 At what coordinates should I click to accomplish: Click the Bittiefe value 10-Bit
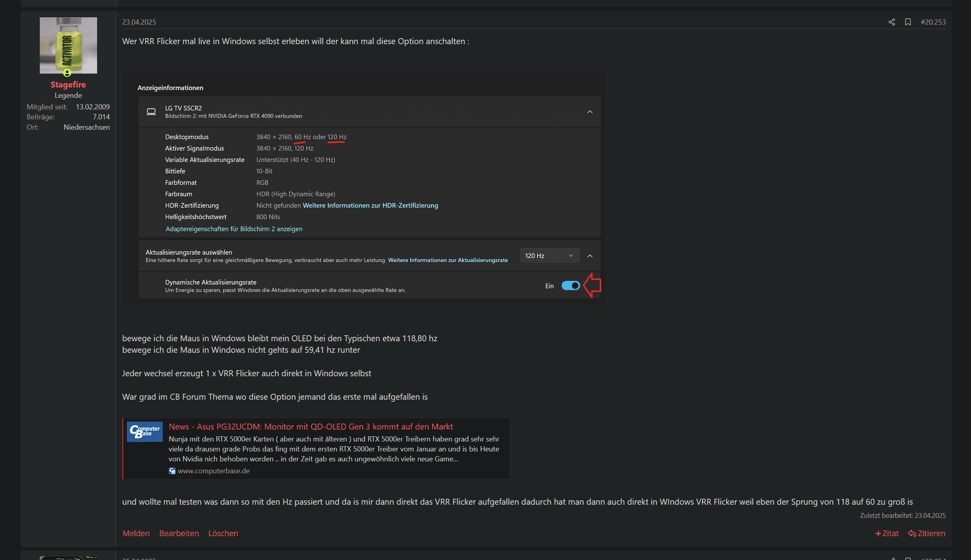[x=264, y=171]
